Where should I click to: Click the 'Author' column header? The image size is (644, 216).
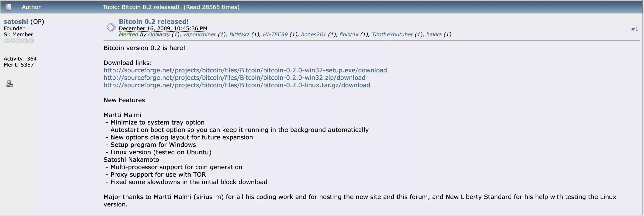(x=31, y=7)
